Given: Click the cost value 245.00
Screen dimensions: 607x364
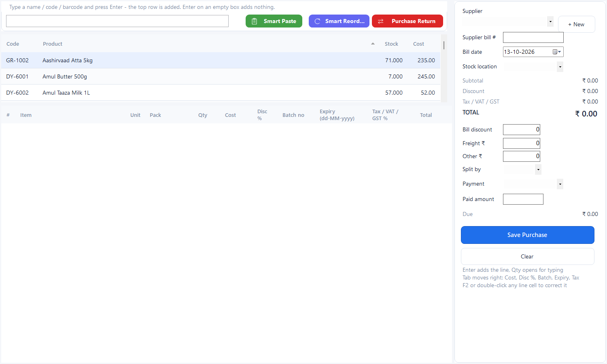Looking at the screenshot, I should 426,76.
